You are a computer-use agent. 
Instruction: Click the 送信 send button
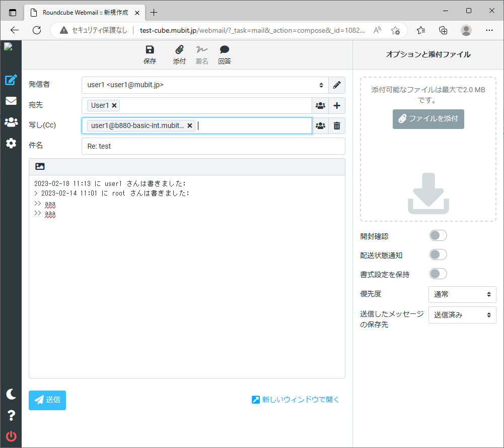[47, 400]
